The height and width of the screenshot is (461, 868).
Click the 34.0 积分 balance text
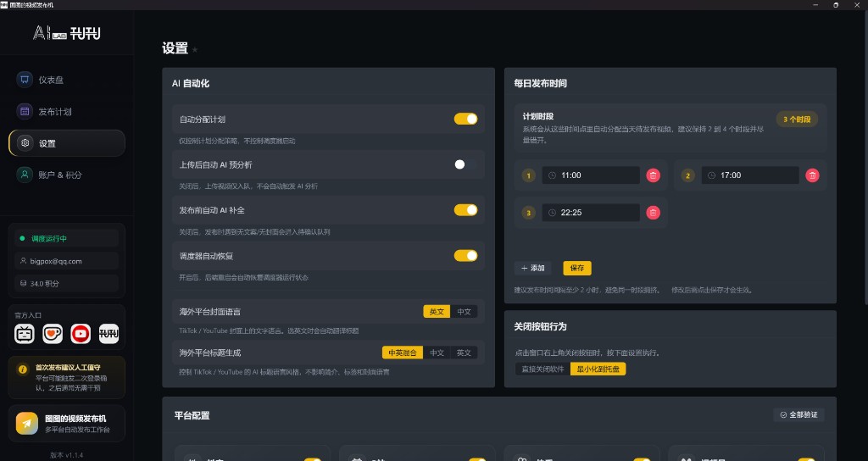coord(44,283)
